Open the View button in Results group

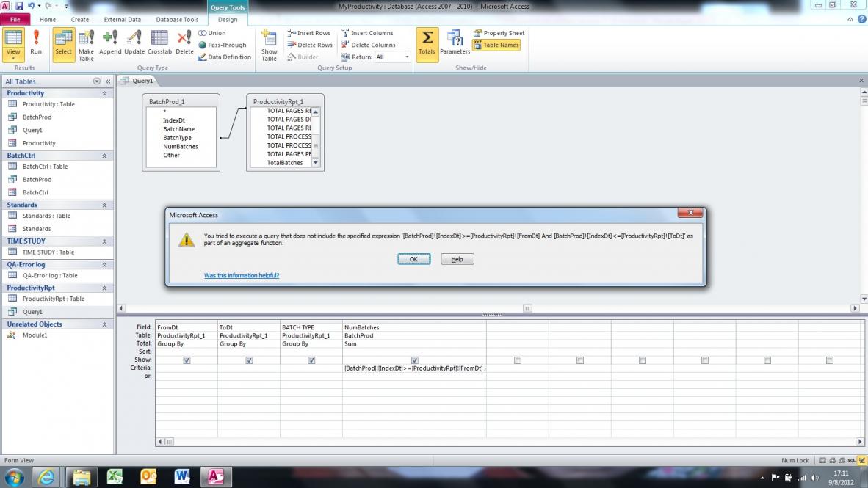coord(13,45)
